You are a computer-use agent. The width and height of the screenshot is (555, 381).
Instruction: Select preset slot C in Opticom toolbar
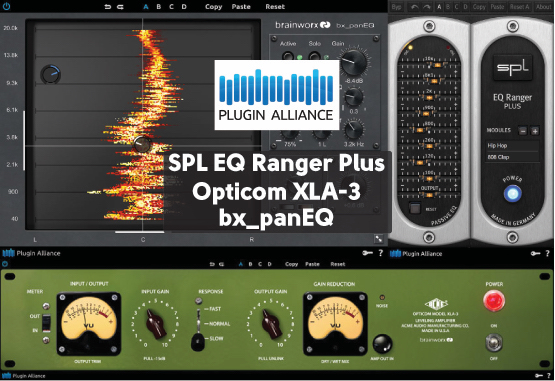(260, 264)
